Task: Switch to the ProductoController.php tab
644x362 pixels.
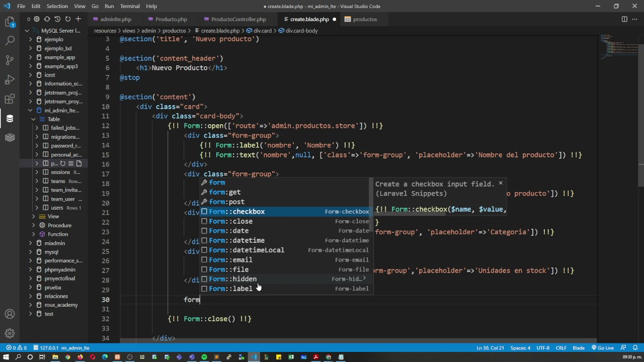Action: 238,19
